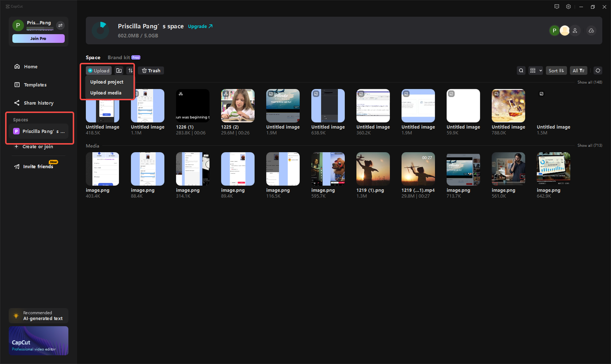The height and width of the screenshot is (364, 611).
Task: Open CapCut settings via the gear icon
Action: (x=568, y=7)
